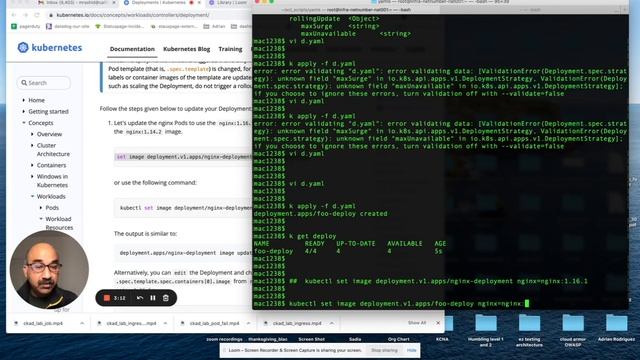
Task: Open menu for ckad_lab_ingres....mp4 download
Action: click(x=165, y=323)
